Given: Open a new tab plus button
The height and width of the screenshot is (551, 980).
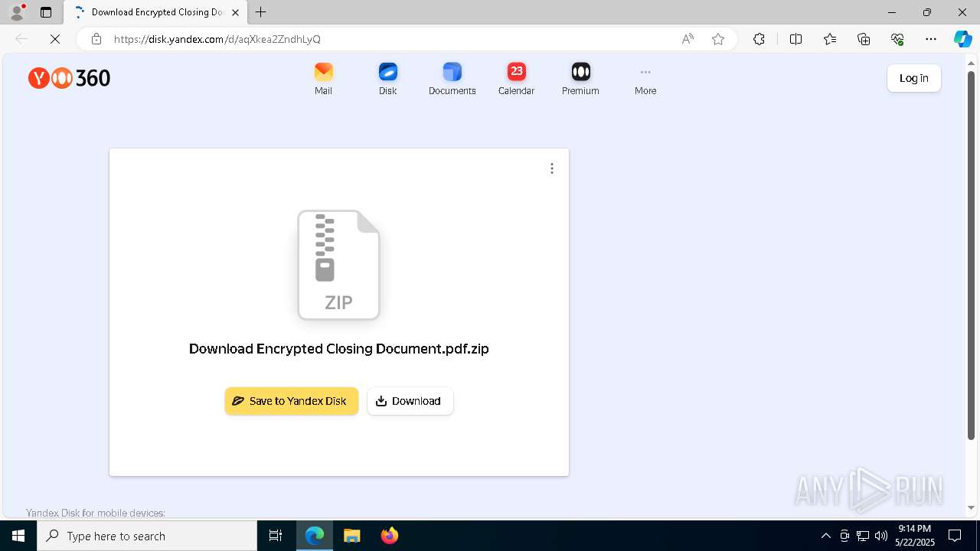Looking at the screenshot, I should (x=261, y=12).
